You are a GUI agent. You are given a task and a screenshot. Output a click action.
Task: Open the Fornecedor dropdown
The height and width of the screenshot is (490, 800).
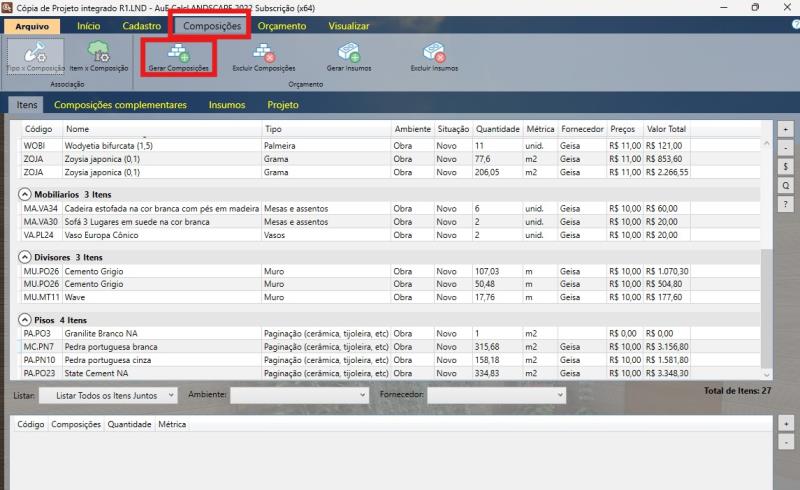[x=497, y=396]
